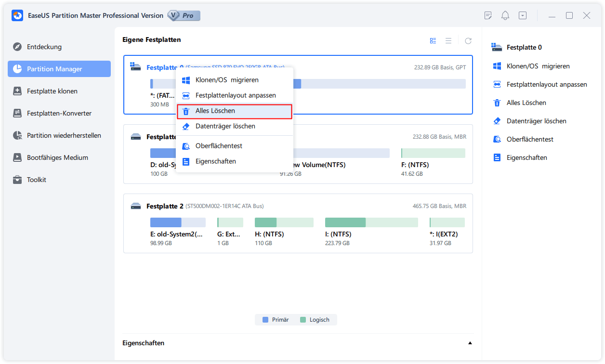This screenshot has height=364, width=605.
Task: Click Eigenschaften in right panel
Action: 527,157
